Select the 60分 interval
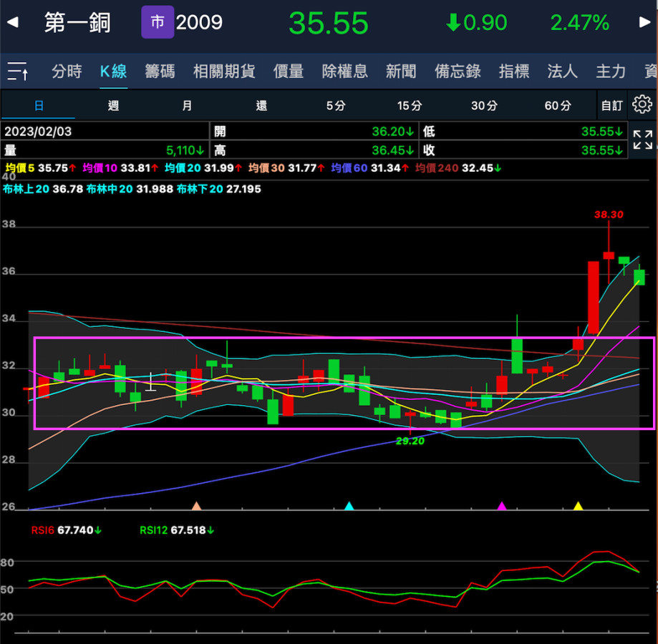 pos(558,106)
